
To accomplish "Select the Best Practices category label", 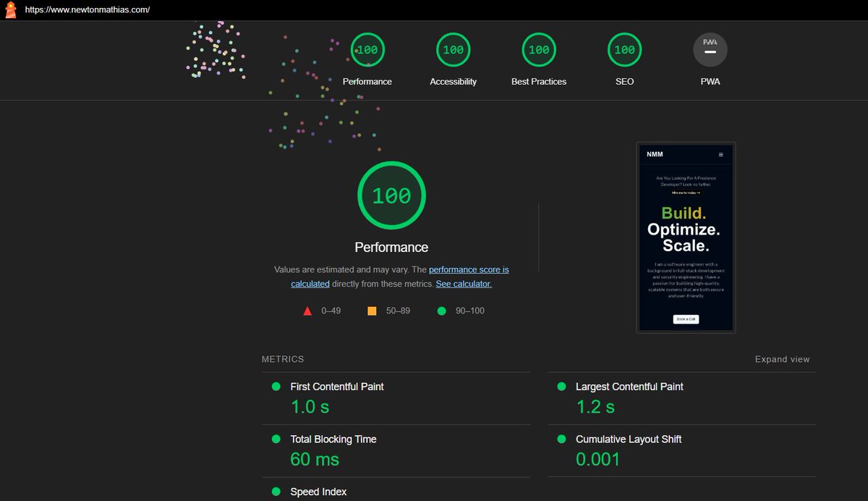I will click(x=539, y=82).
